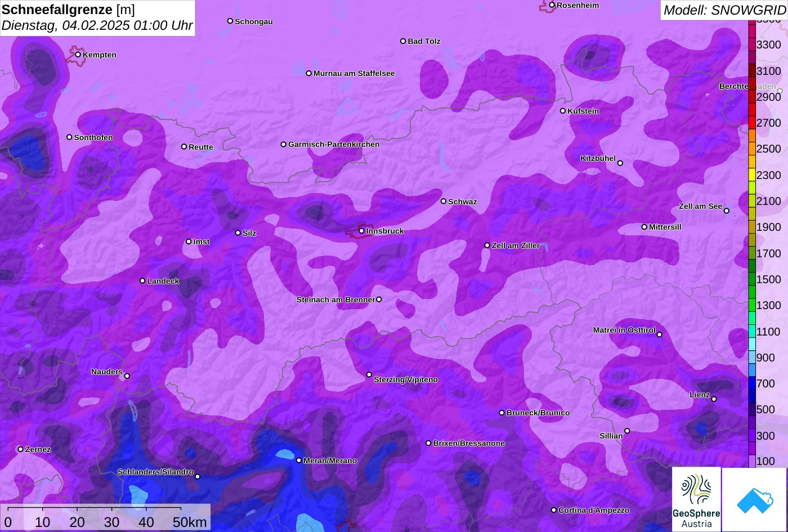
Task: Click the Schlanders/Silandro marker circle
Action: (x=197, y=477)
